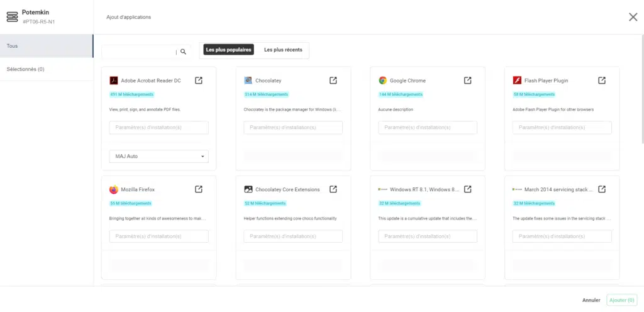
Task: Click Mozilla Firefox install parameters field
Action: click(158, 237)
